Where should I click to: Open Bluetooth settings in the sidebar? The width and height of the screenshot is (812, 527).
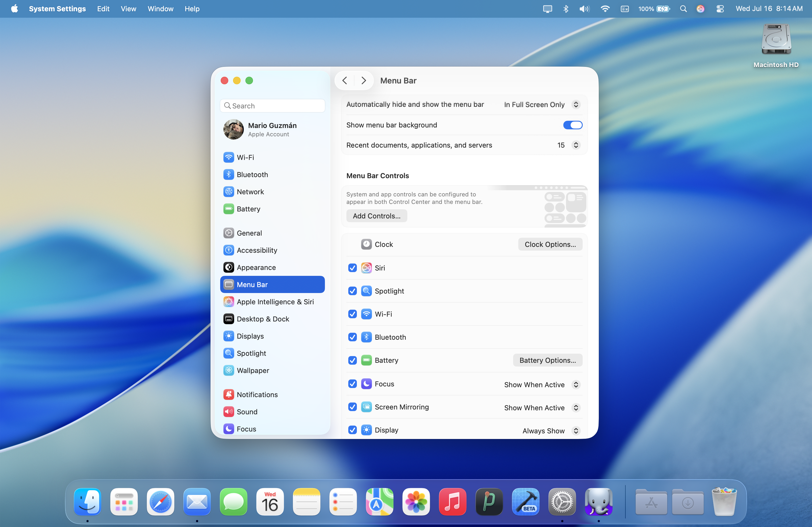[272, 174]
